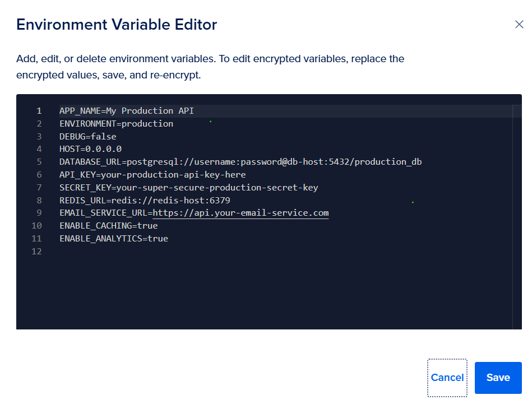Image resolution: width=532 pixels, height=409 pixels.
Task: Place cursor on the API_KEY line
Action: point(152,175)
